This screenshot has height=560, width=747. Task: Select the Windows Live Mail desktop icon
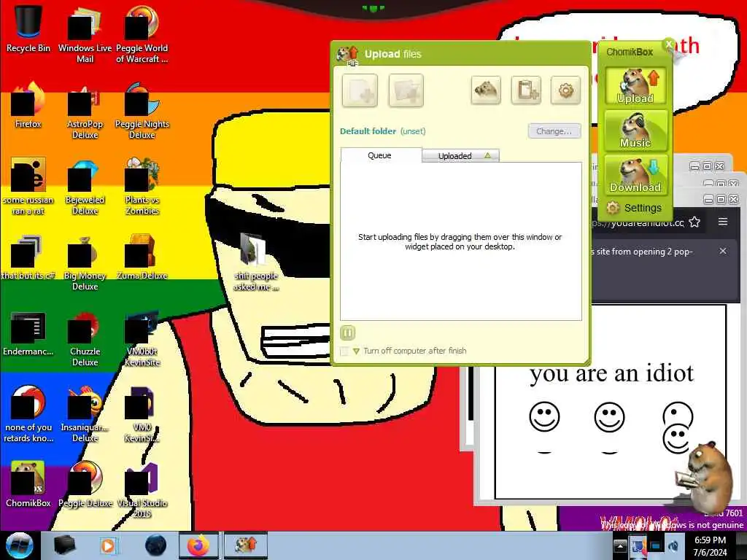click(85, 34)
